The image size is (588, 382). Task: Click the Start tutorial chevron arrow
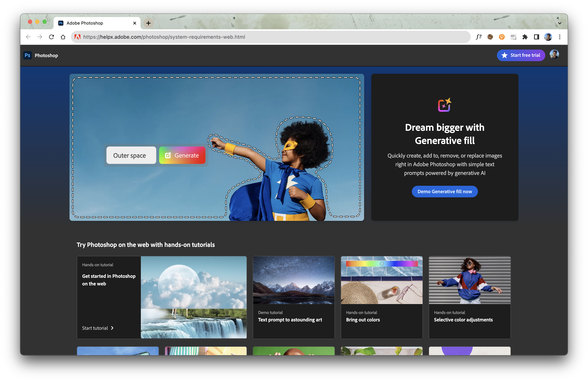[x=112, y=328]
